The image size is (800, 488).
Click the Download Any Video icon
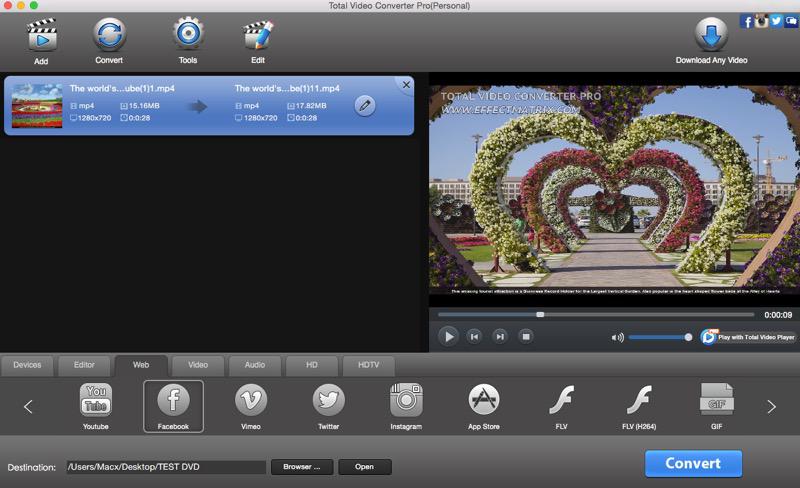tap(711, 34)
